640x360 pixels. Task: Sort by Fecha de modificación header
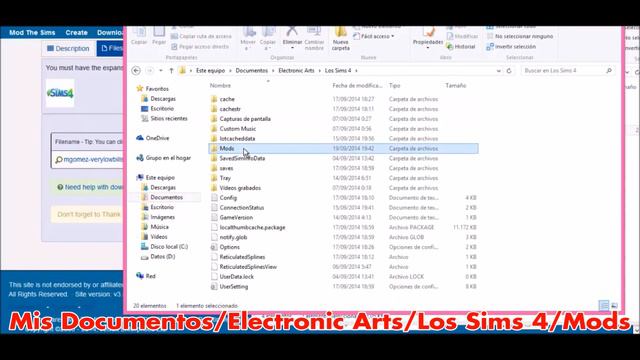(357, 85)
